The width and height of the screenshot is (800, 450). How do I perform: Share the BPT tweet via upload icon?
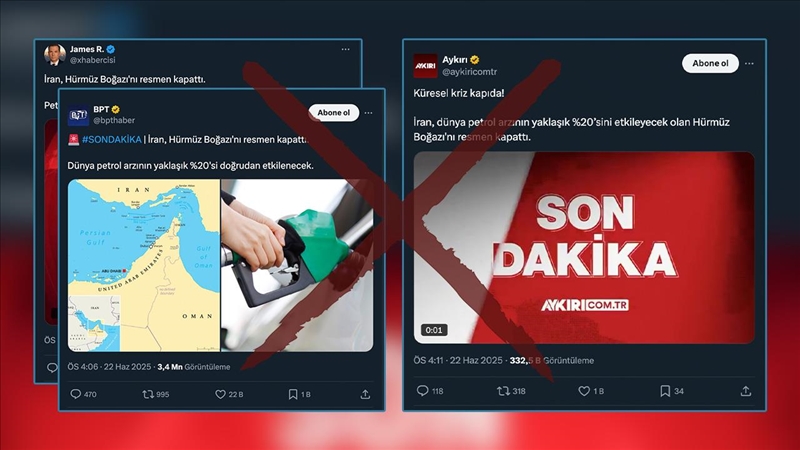pos(365,394)
